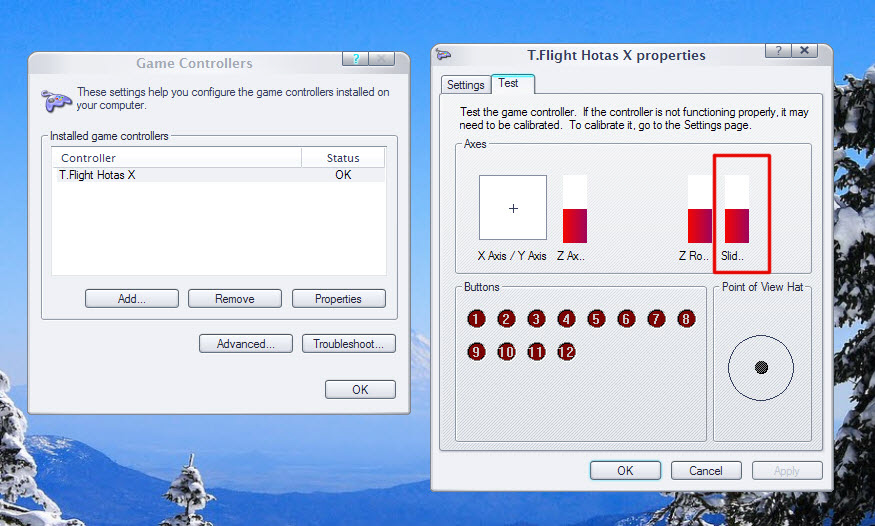Click the Z Rotation level bar
The width and height of the screenshot is (875, 526).
pyautogui.click(x=700, y=209)
